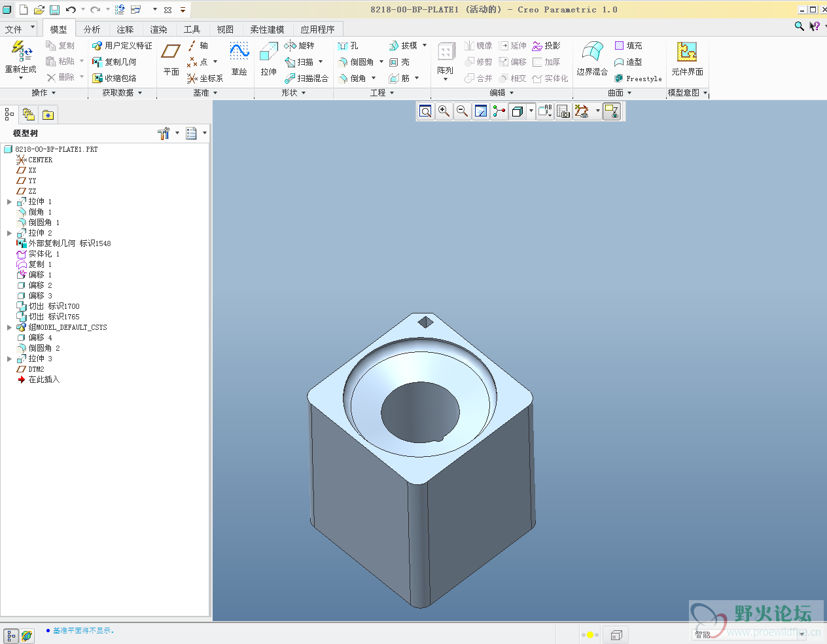Switch to the View (视图) tab
Viewport: 827px width, 644px height.
click(225, 29)
